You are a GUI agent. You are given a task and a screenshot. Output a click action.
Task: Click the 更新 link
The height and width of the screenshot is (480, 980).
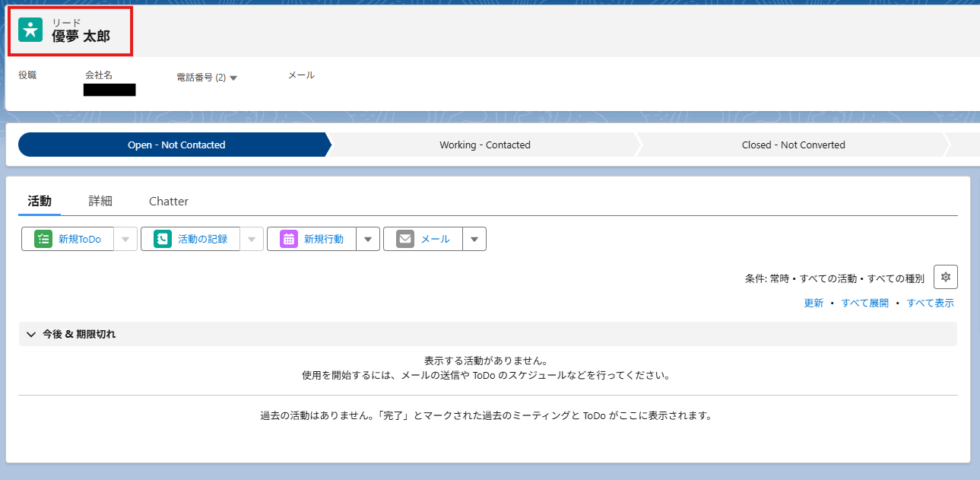(x=813, y=302)
